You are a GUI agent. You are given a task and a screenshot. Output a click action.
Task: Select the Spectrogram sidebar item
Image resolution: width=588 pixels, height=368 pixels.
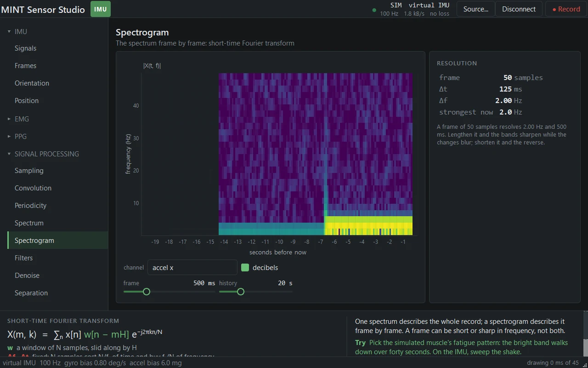[x=58, y=241]
